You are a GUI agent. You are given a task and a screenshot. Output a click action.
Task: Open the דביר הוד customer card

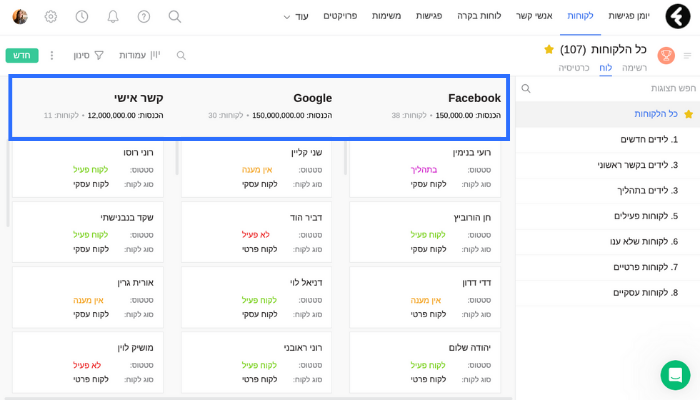click(256, 232)
